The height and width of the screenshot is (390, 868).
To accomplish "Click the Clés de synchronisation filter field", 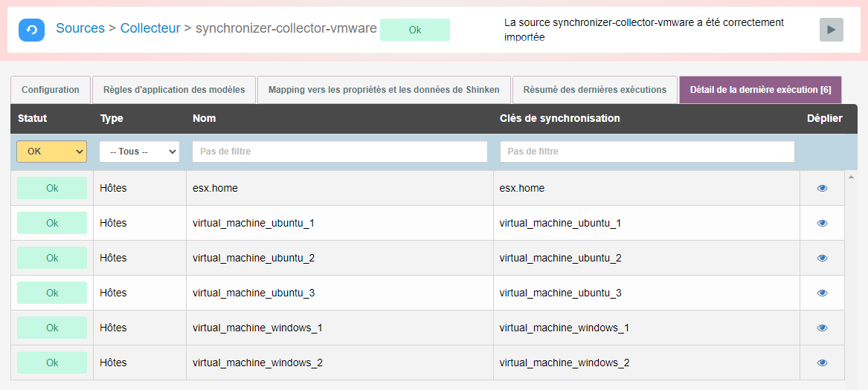I will tap(647, 152).
